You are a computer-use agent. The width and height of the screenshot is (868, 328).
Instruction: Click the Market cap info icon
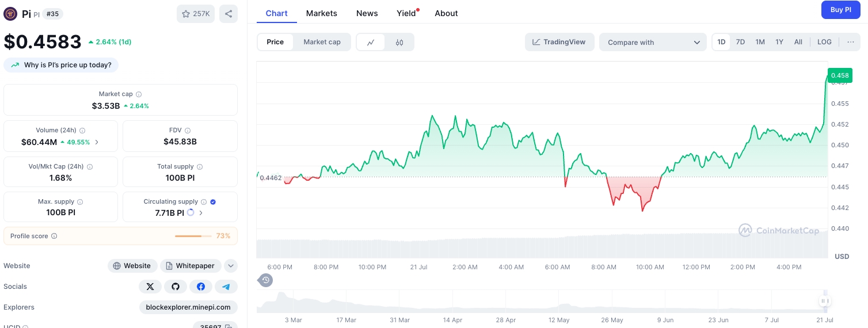(x=139, y=94)
